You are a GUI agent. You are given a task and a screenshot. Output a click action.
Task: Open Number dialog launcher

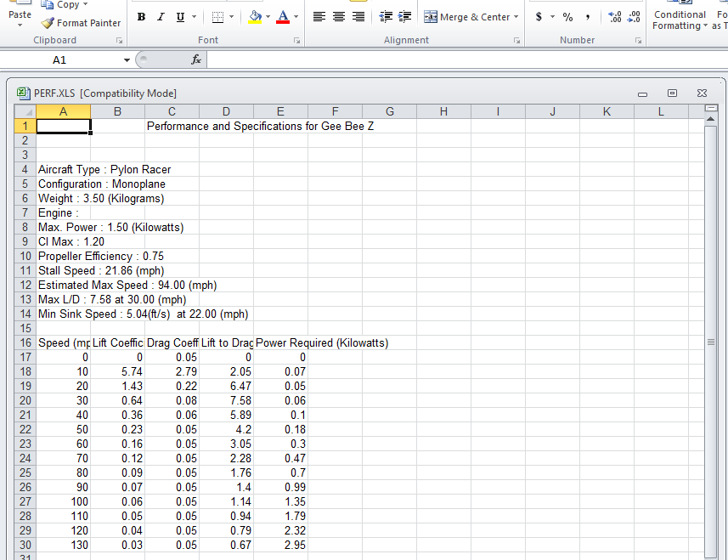tap(639, 41)
